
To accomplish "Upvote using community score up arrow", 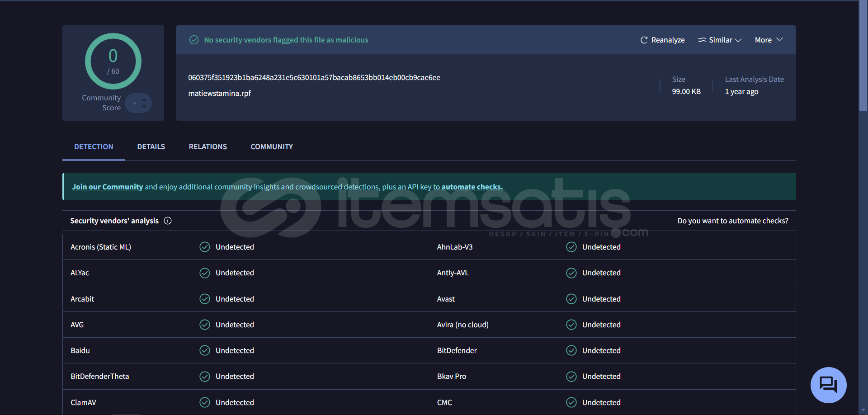I will pos(144,99).
